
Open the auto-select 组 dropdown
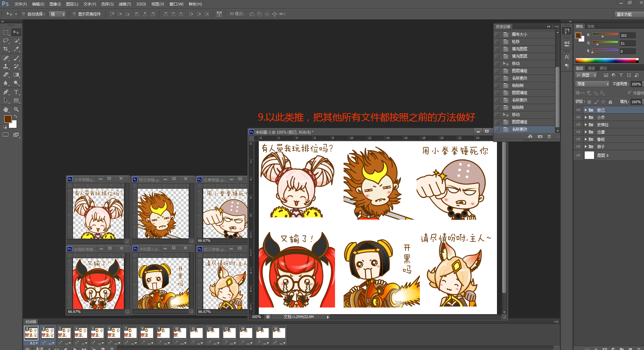point(57,14)
